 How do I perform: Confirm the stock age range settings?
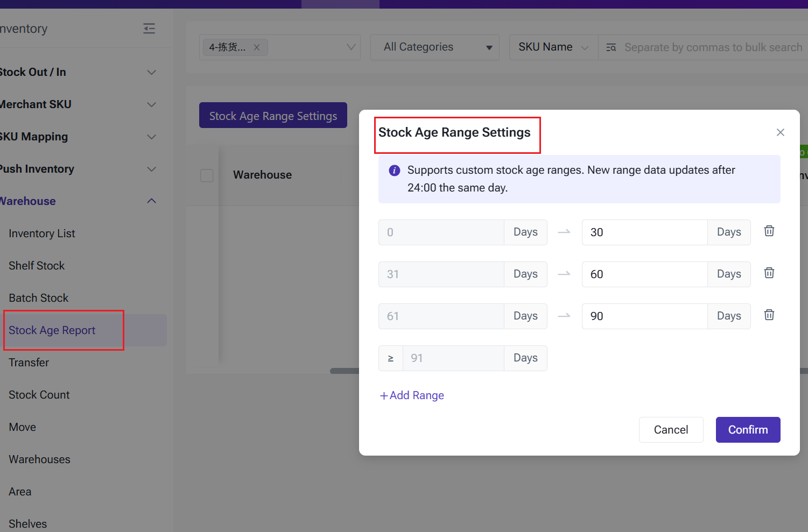(748, 430)
